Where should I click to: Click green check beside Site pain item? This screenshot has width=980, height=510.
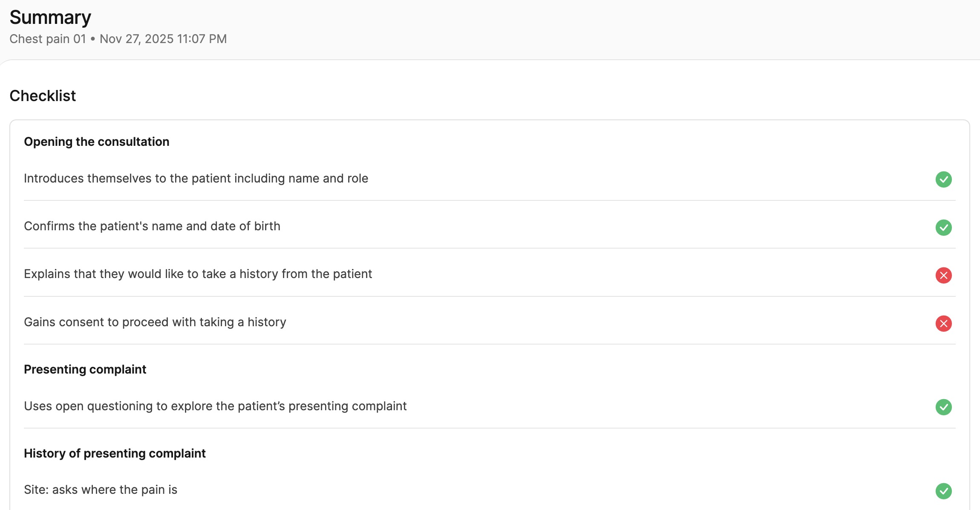coord(943,491)
